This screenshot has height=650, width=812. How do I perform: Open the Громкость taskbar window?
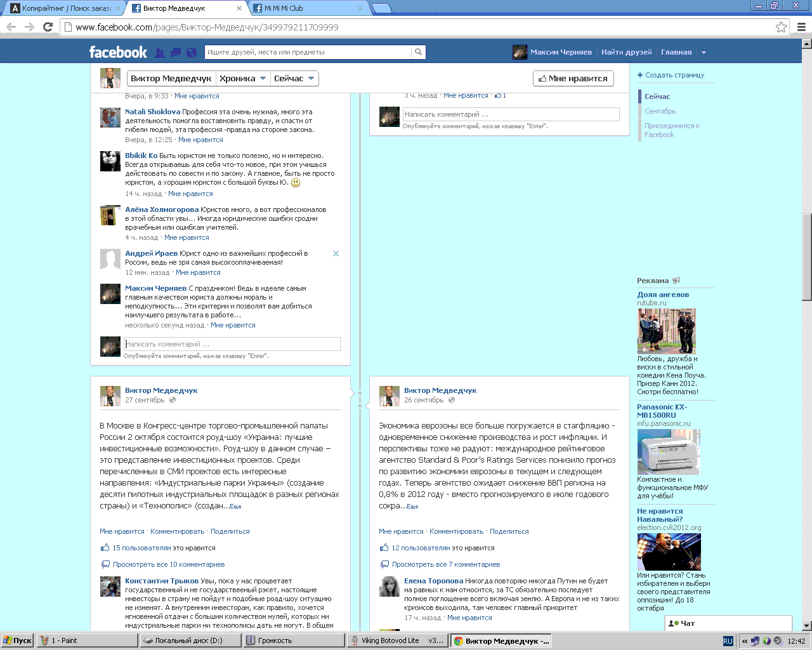pos(294,640)
